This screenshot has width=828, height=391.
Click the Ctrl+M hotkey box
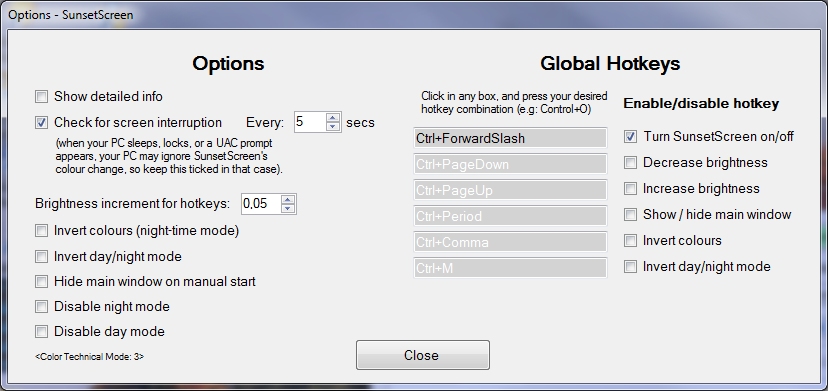(510, 268)
